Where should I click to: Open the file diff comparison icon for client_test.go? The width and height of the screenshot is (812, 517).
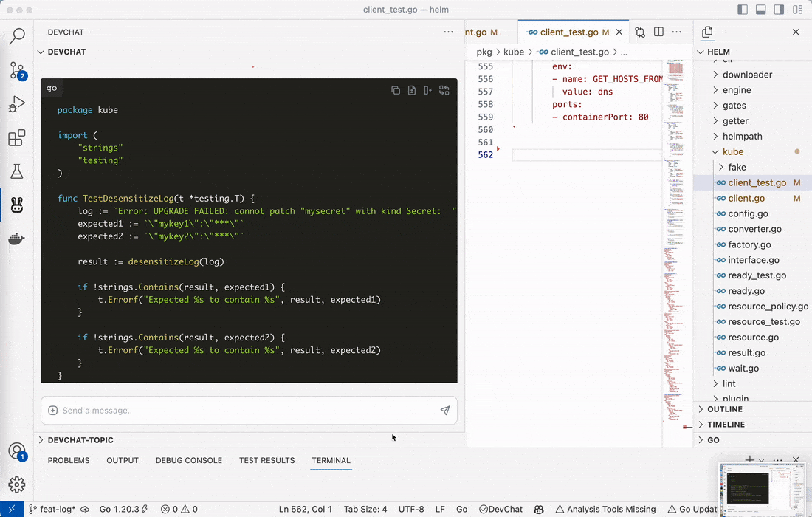coord(639,32)
